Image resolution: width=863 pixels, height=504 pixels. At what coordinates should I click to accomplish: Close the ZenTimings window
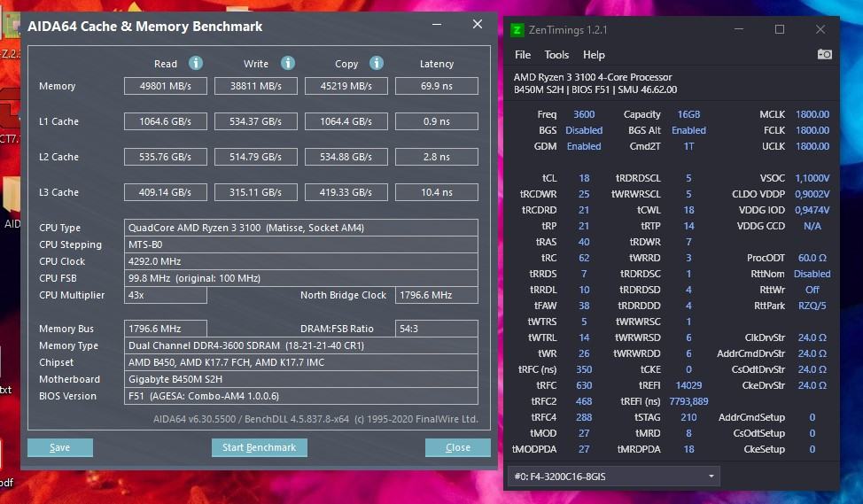820,29
